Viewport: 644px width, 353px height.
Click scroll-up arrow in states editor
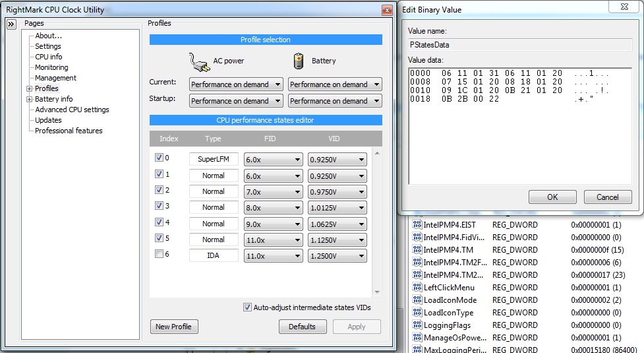pos(377,153)
